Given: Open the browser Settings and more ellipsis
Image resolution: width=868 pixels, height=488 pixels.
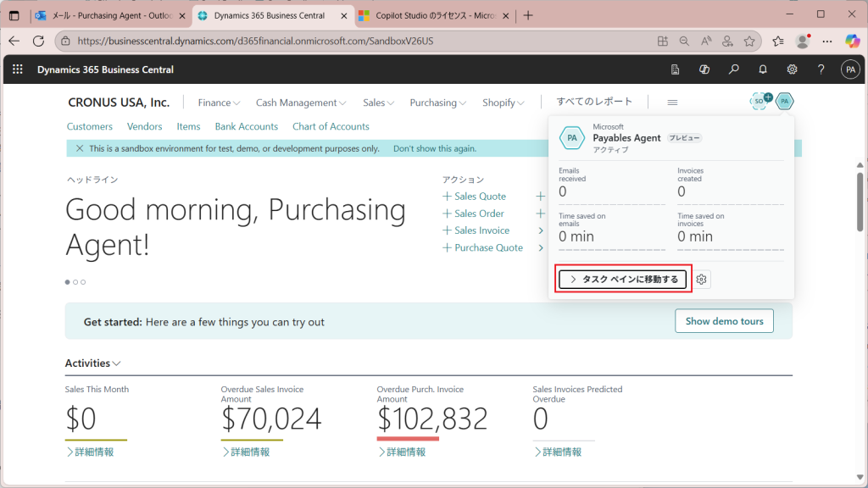Looking at the screenshot, I should [x=827, y=41].
